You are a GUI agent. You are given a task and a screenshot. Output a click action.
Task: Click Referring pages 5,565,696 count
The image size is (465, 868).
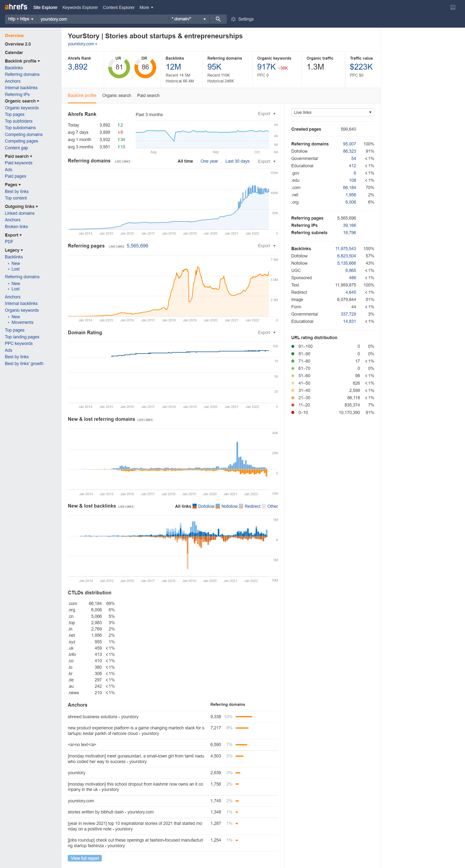click(137, 246)
